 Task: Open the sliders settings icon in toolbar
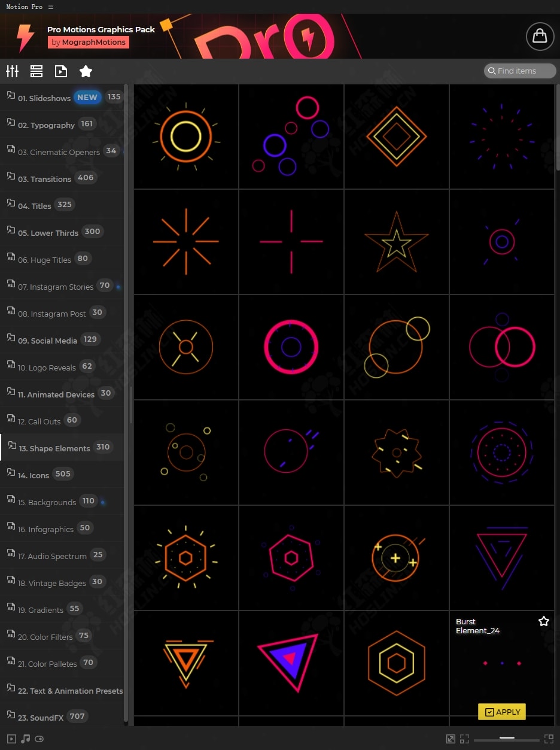[x=12, y=71]
